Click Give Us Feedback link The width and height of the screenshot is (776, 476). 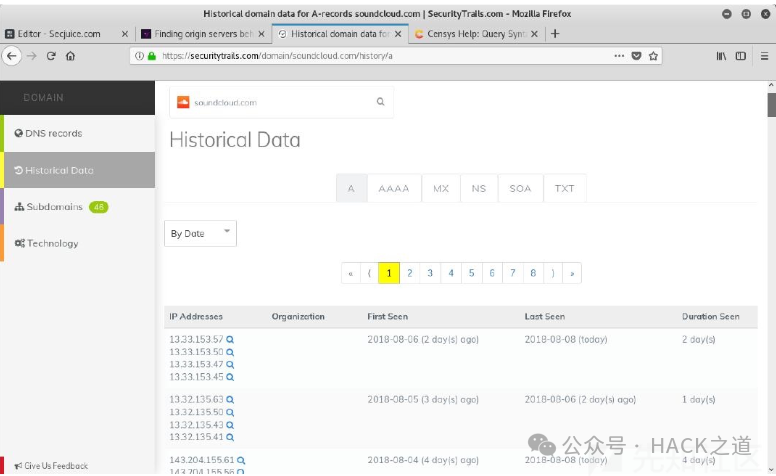tap(51, 466)
